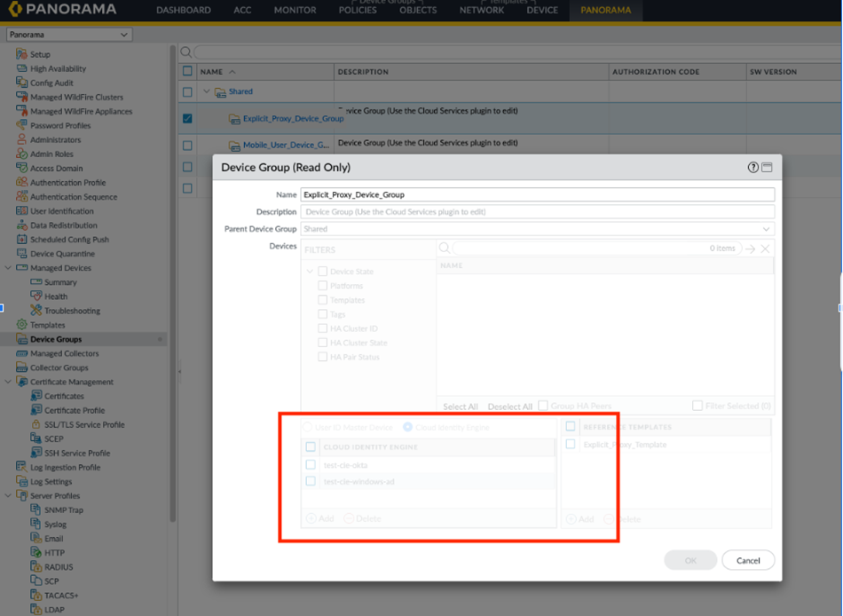Viewport: 843px width, 616px height.
Task: Switch to the MONITOR tab
Action: point(295,11)
